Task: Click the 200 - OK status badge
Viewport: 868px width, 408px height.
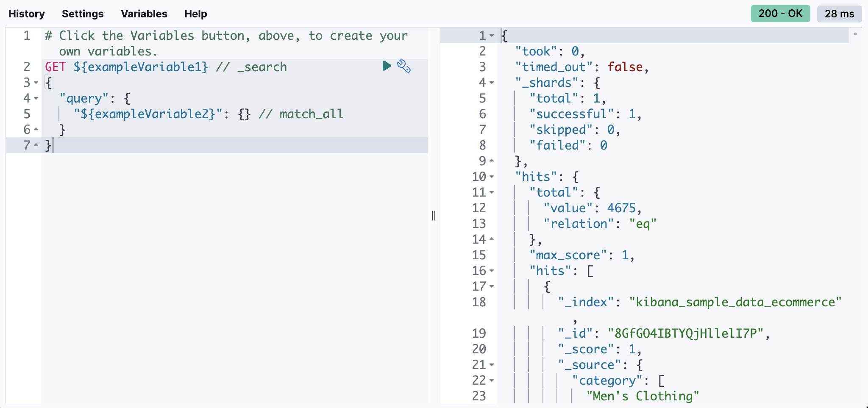Action: [x=780, y=13]
